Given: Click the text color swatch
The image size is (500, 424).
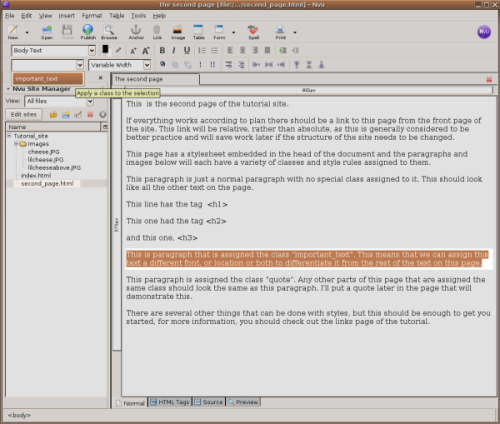Looking at the screenshot, I should (105, 50).
